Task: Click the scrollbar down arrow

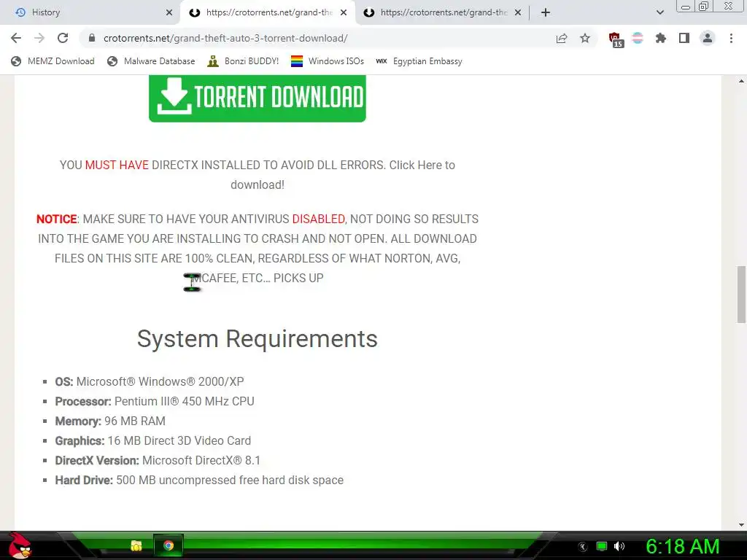Action: [x=741, y=525]
